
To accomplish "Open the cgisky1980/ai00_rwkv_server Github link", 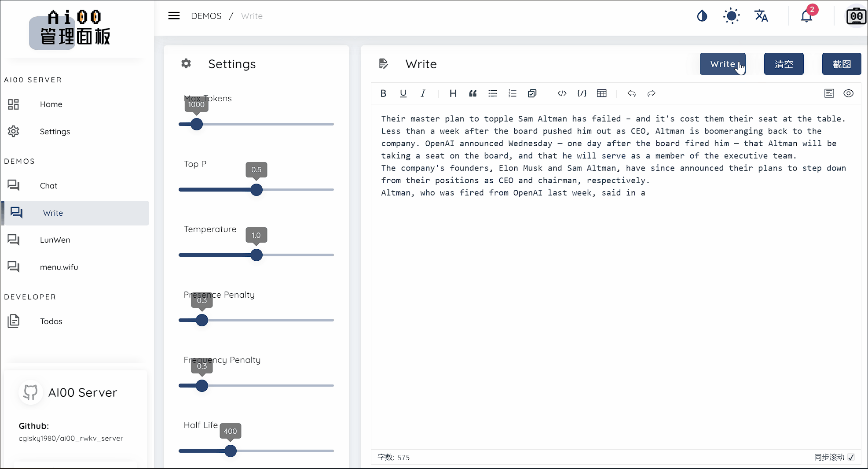I will pyautogui.click(x=71, y=439).
